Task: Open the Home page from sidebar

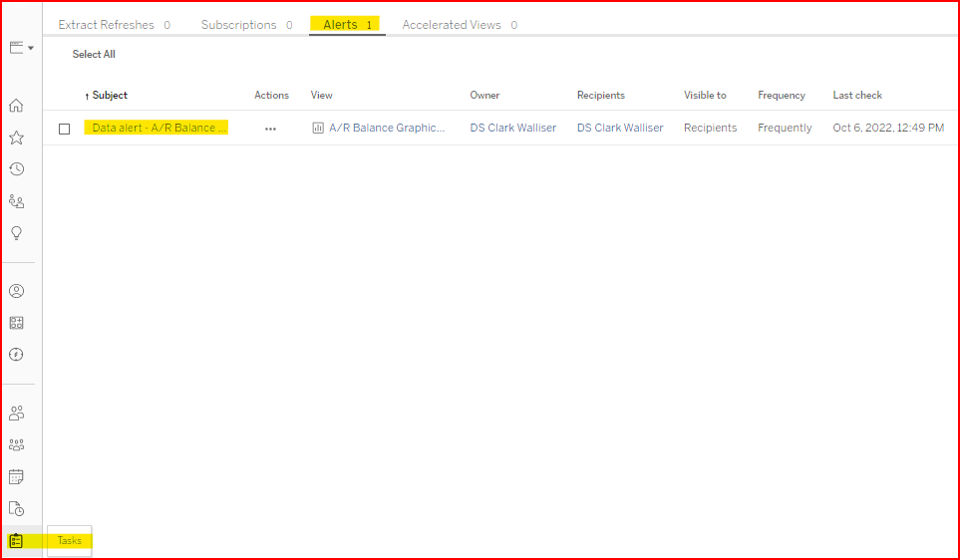Action: 16,106
